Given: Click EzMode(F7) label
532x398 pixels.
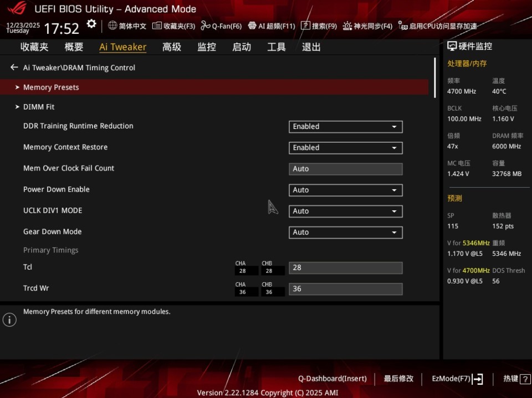Looking at the screenshot, I should 451,379.
